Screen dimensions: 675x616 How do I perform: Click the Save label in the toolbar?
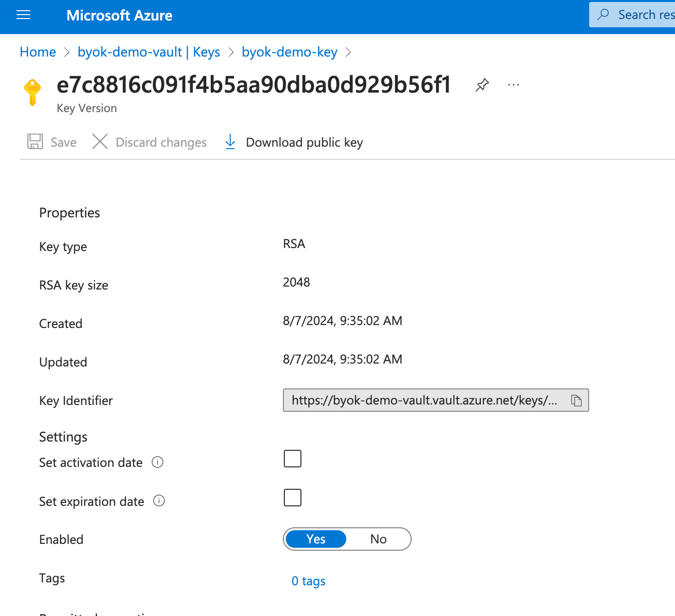63,142
